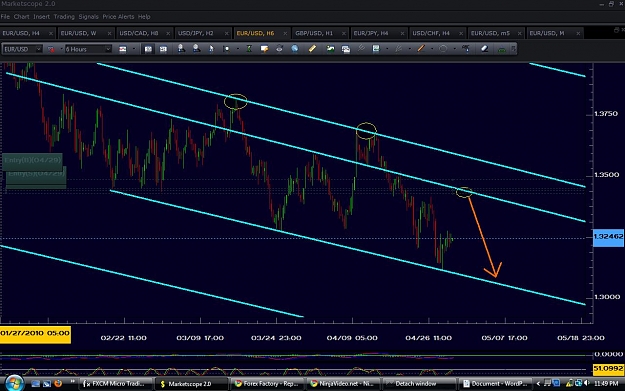Expand the arrow beside the orange line tool
625x391 pixels.
click(x=432, y=49)
